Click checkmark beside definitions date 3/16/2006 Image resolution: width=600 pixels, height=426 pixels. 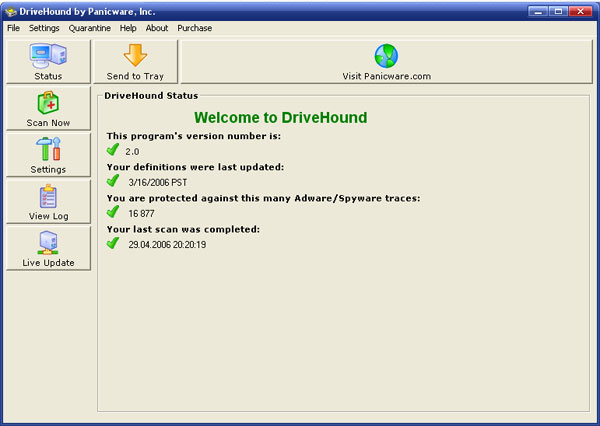pos(113,181)
